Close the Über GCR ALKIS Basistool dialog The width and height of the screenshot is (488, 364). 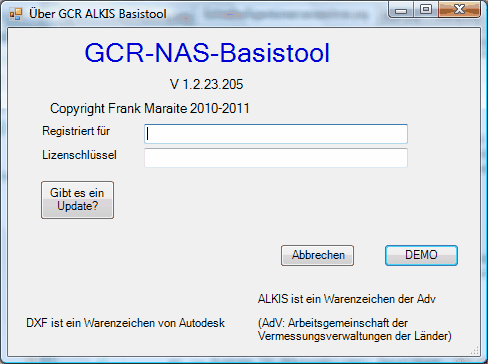(459, 10)
